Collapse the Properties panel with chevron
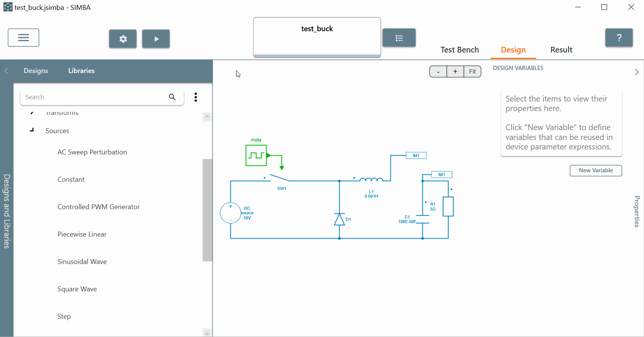Image resolution: width=644 pixels, height=337 pixels. click(x=637, y=72)
